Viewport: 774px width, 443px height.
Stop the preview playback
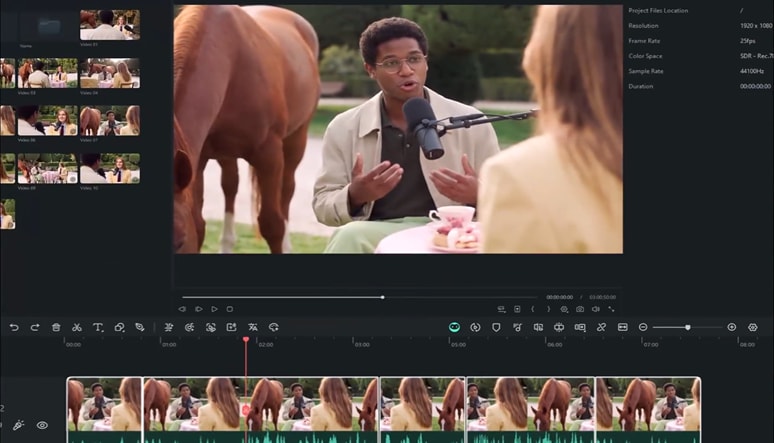coord(230,309)
